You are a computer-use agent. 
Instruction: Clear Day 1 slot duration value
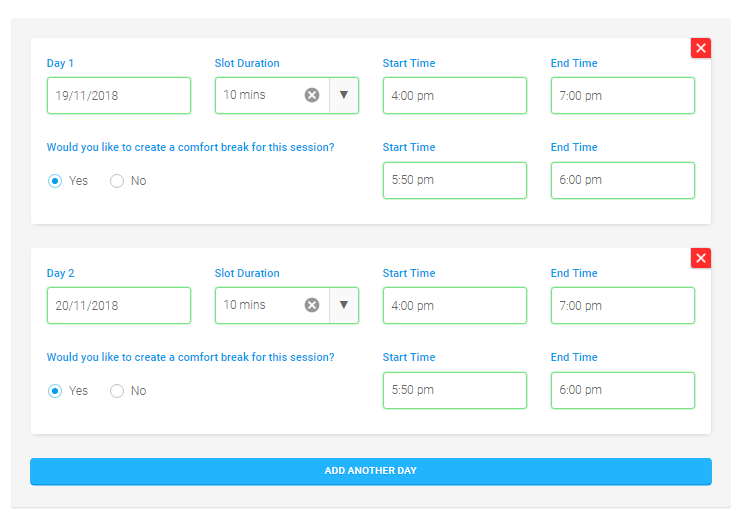[x=312, y=95]
